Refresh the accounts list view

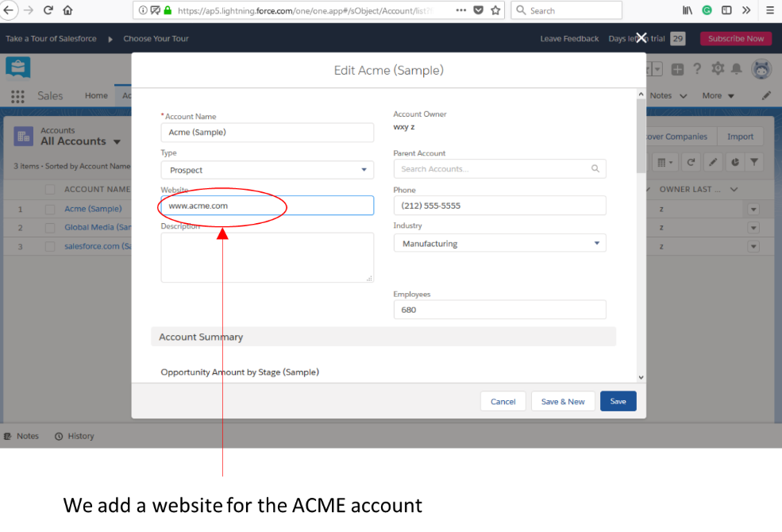(691, 162)
